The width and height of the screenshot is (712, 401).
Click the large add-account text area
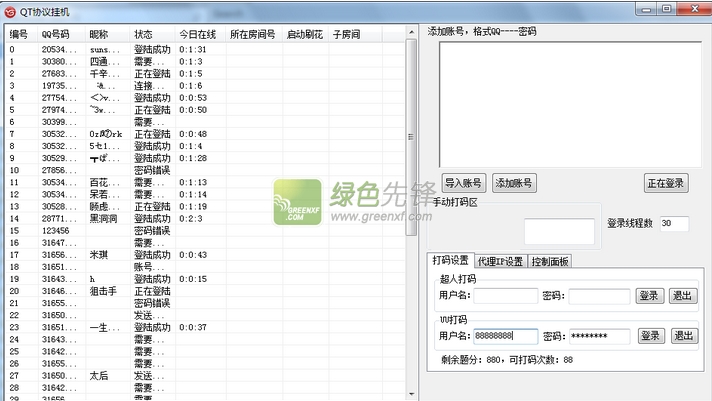[570, 104]
